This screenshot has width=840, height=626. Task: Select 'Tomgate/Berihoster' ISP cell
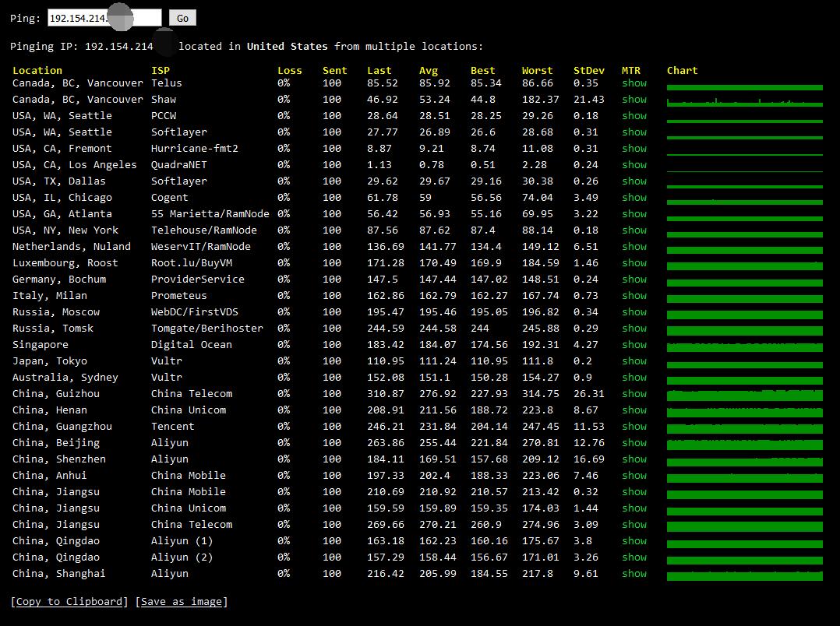[x=206, y=329]
